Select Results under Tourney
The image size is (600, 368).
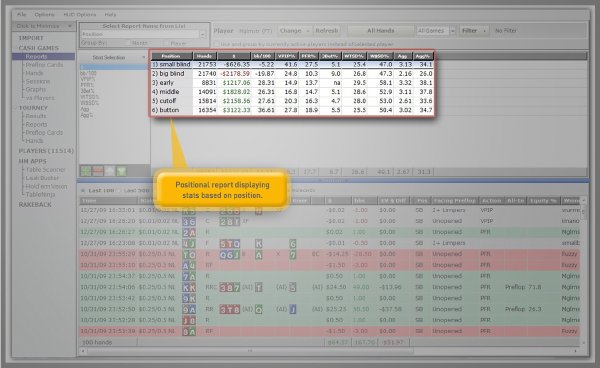(36, 116)
